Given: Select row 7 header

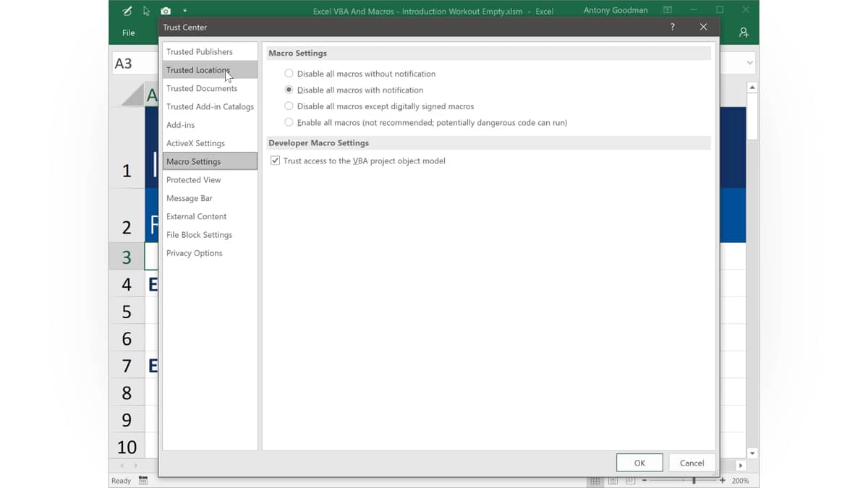Looking at the screenshot, I should point(127,366).
